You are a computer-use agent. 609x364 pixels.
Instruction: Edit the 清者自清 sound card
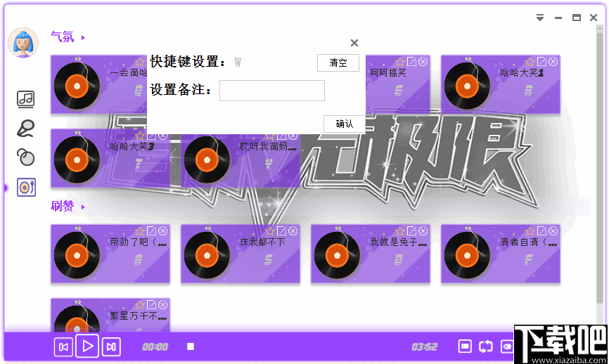click(x=541, y=231)
